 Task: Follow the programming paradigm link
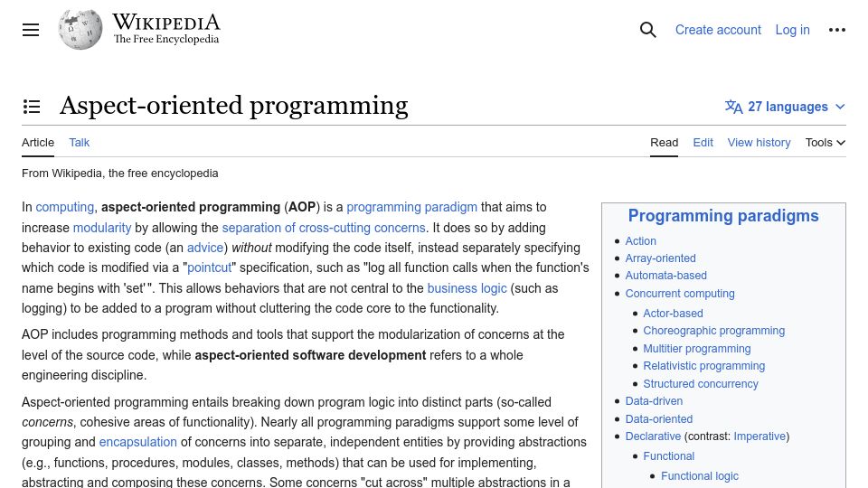click(412, 207)
